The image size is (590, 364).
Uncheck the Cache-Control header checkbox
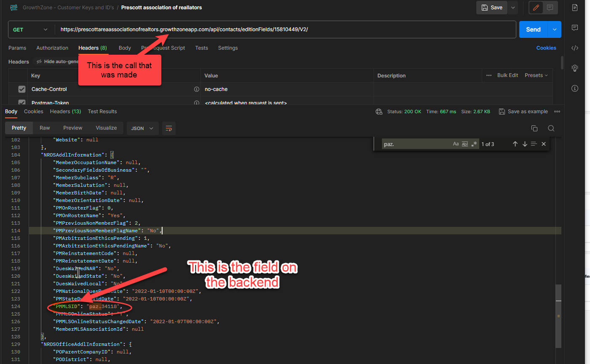tap(22, 89)
